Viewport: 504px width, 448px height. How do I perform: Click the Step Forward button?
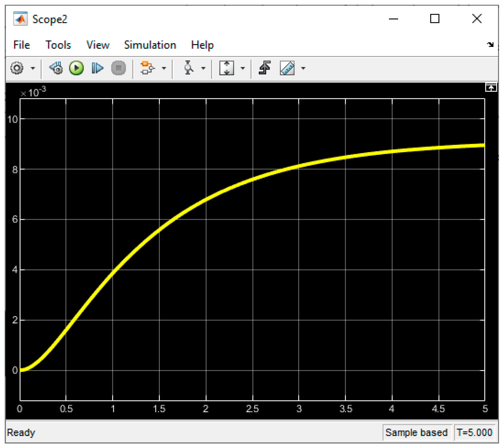[97, 68]
